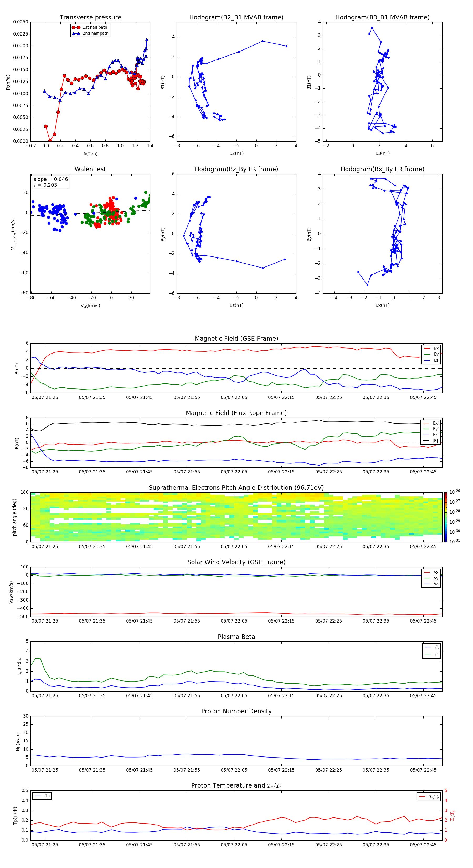This screenshot has width=473, height=868.
Task: Click the 'Te/Tp' legend box
Action: point(429,797)
